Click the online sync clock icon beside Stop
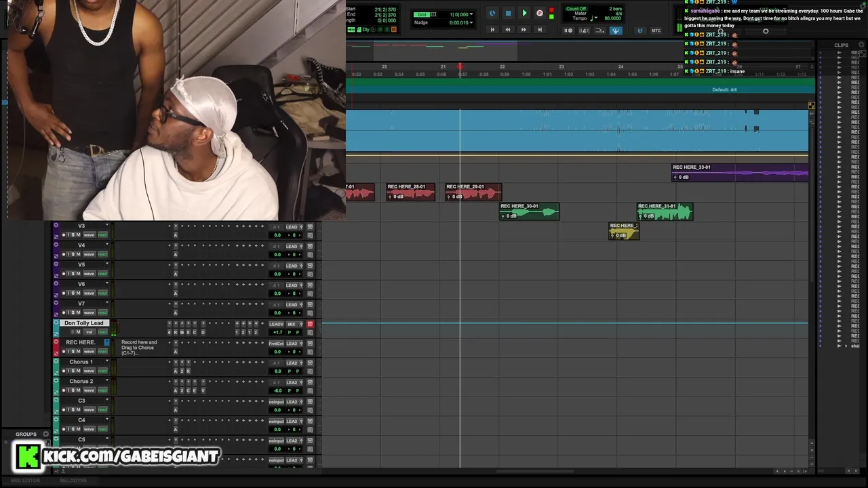This screenshot has height=488, width=868. tap(492, 13)
